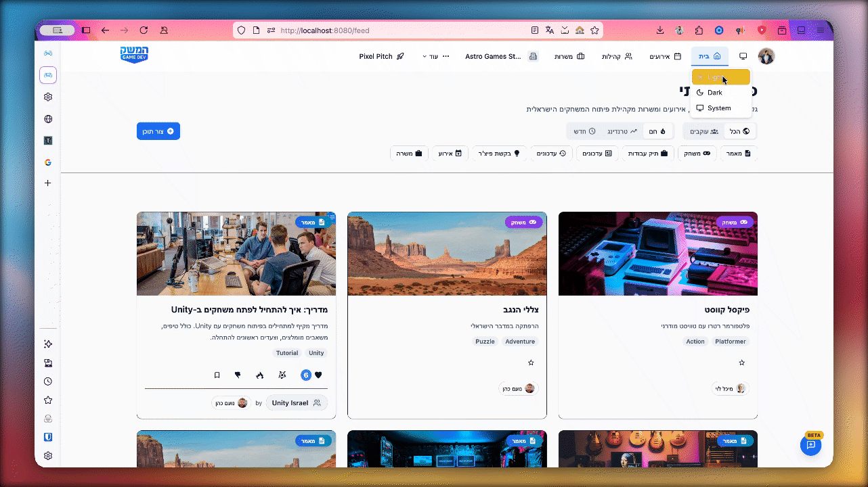
Task: Open the צללי הנגב desert thumbnail
Action: point(447,254)
